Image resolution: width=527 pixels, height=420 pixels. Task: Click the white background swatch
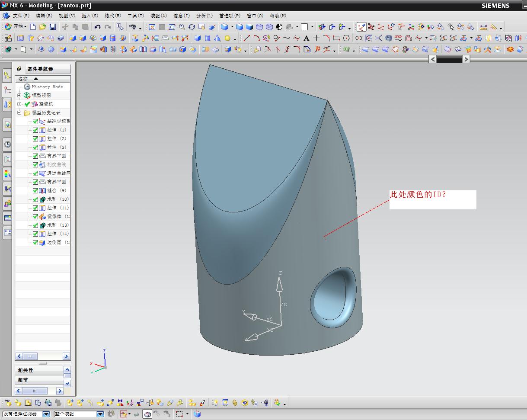coord(304,27)
